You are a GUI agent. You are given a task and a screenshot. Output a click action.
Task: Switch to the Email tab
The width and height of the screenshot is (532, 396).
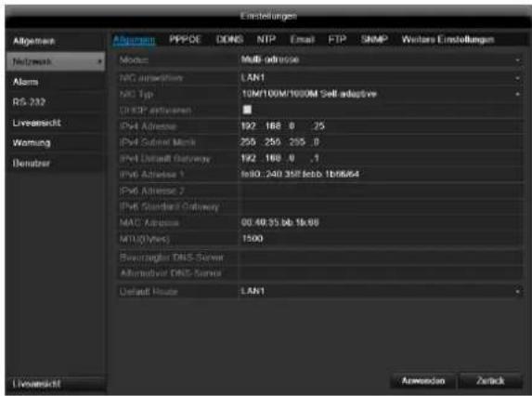(x=302, y=39)
